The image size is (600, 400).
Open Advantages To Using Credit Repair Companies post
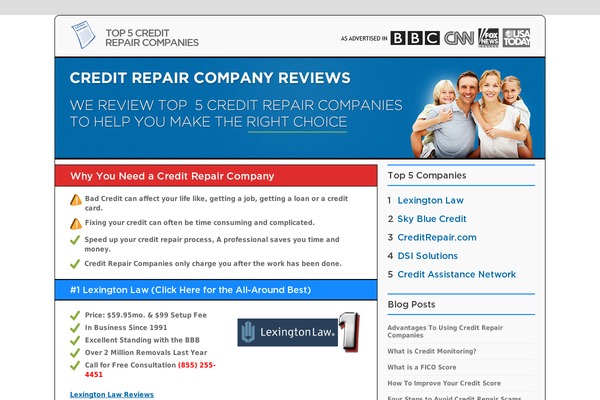tap(445, 331)
